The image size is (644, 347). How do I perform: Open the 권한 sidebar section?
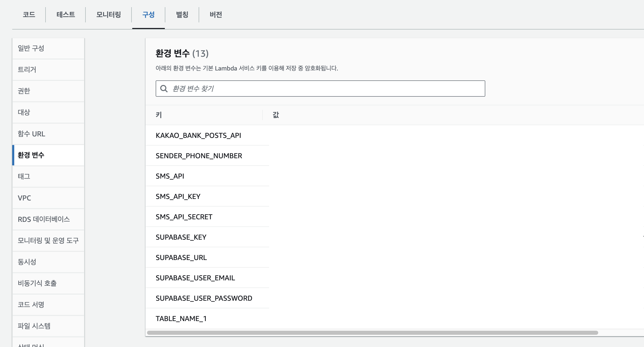(x=24, y=91)
